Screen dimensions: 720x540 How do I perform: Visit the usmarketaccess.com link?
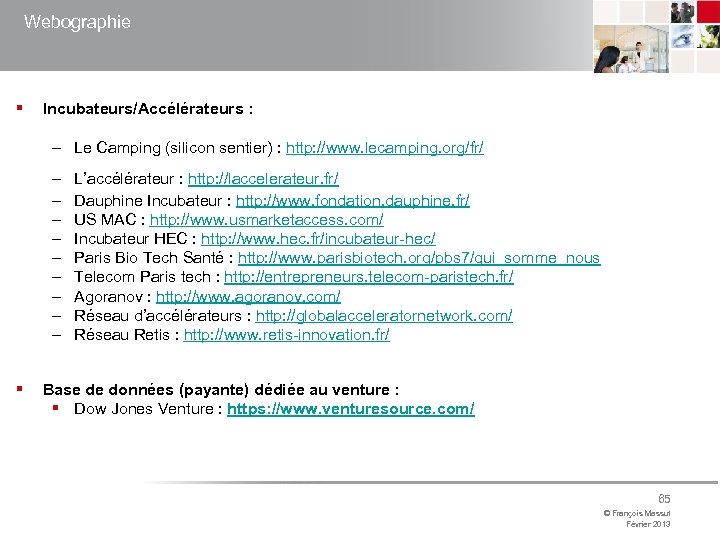point(266,220)
